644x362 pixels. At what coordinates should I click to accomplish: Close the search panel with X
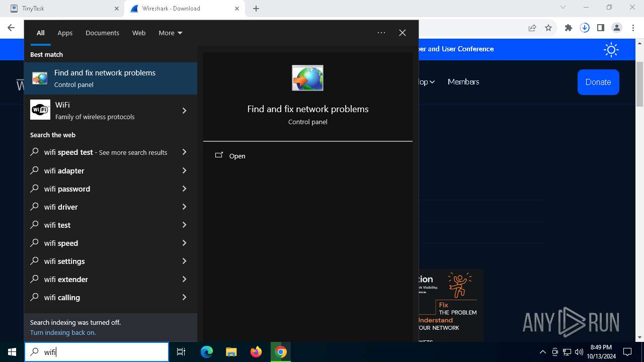tap(403, 33)
